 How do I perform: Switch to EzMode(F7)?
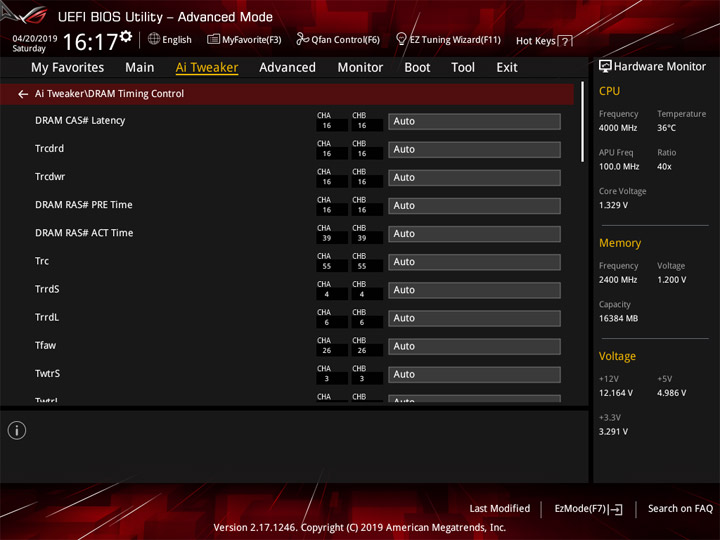(x=580, y=508)
